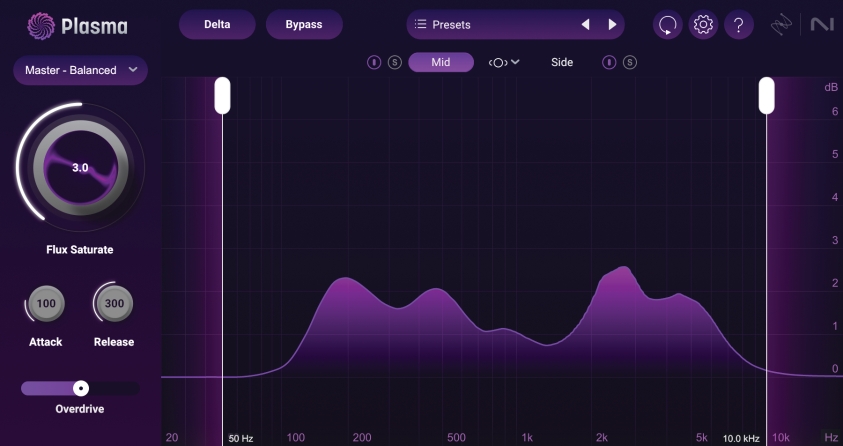Toggle the Side channel bypass button
Image resolution: width=843 pixels, height=446 pixels.
point(609,62)
